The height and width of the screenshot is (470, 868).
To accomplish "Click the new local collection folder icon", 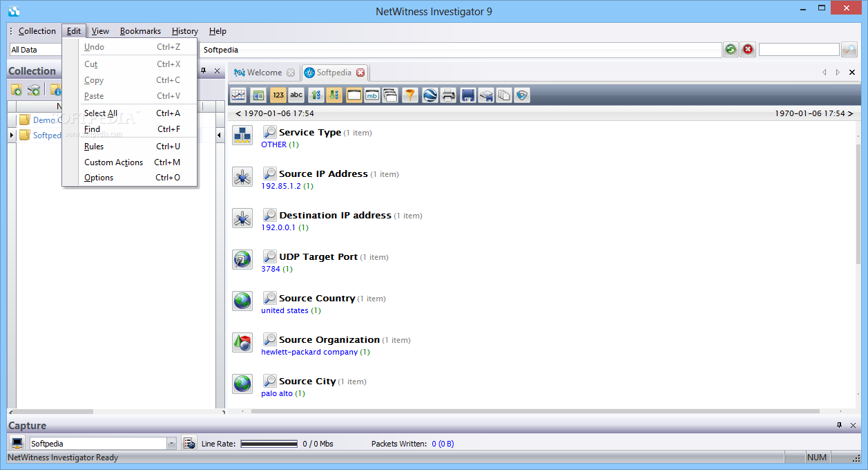I will (x=16, y=90).
